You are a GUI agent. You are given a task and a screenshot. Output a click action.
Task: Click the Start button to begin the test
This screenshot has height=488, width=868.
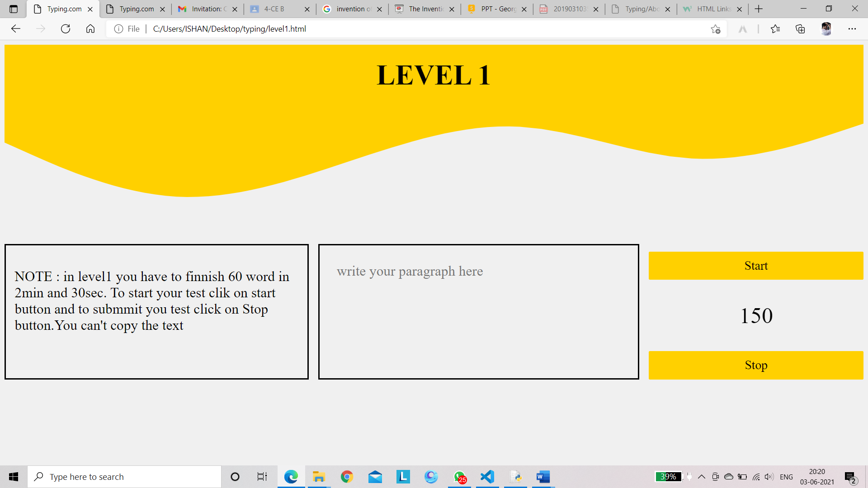coord(755,266)
